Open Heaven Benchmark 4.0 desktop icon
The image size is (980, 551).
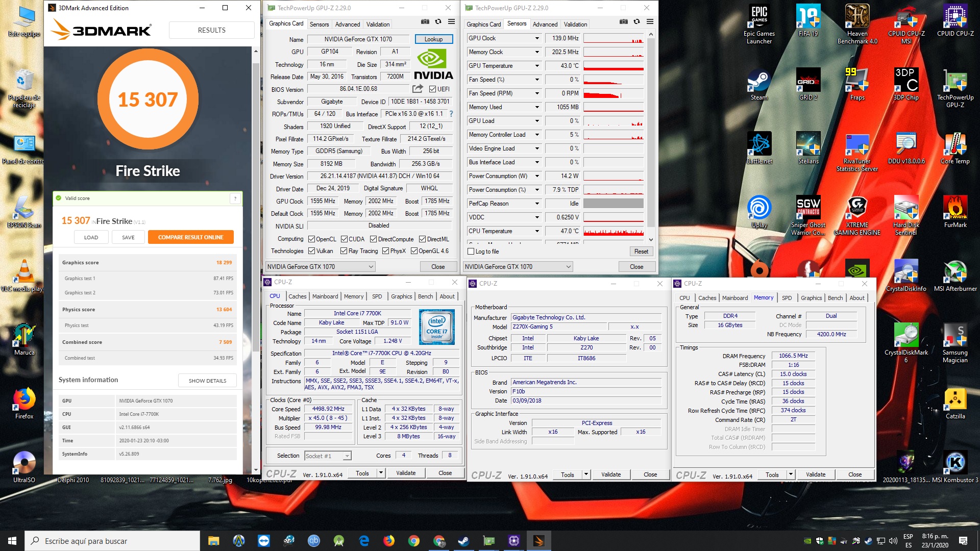point(857,24)
